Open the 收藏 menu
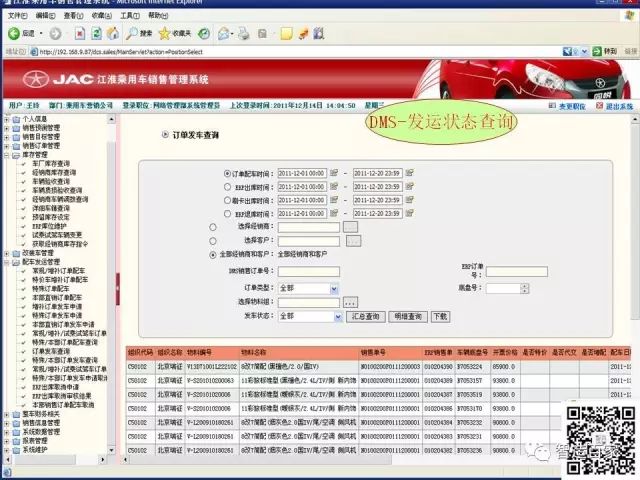Viewport: 640px width, 480px height. 102,16
